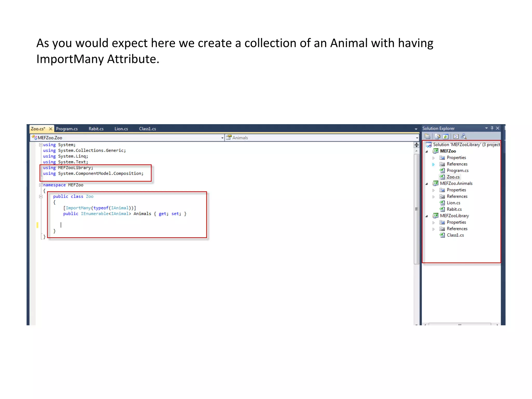Open Rabit.cs in Solution Explorer

(x=454, y=209)
